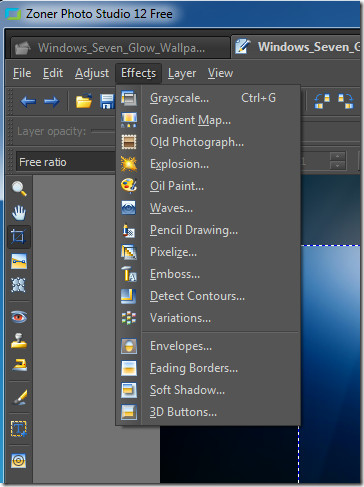Click the blue back arrow
Image resolution: width=364 pixels, height=487 pixels.
[x=28, y=101]
